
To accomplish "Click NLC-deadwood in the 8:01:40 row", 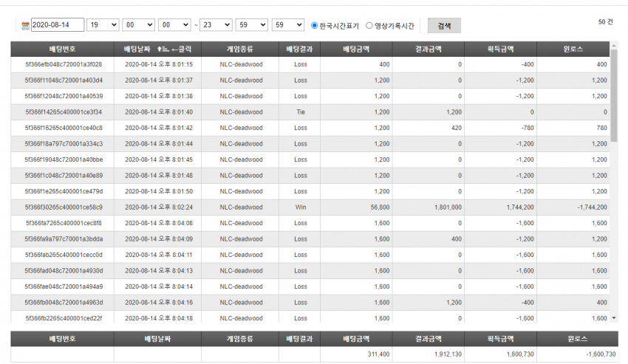I will pos(241,111).
